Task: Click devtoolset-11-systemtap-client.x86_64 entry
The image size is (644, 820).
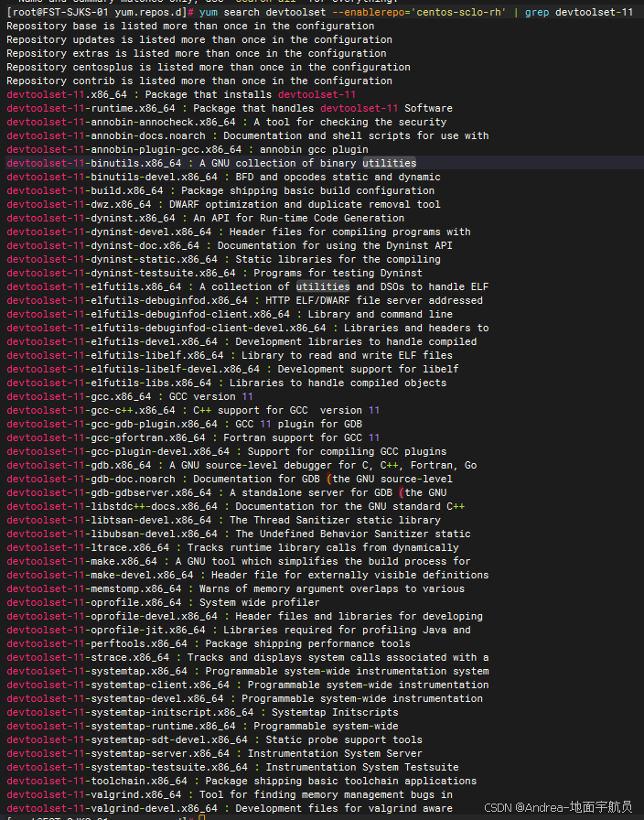Action: tap(247, 685)
